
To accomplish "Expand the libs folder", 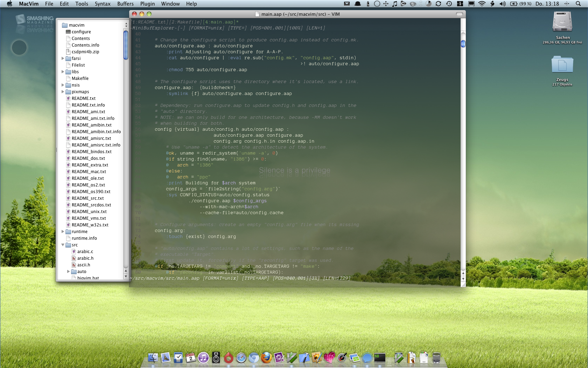I will click(x=63, y=72).
